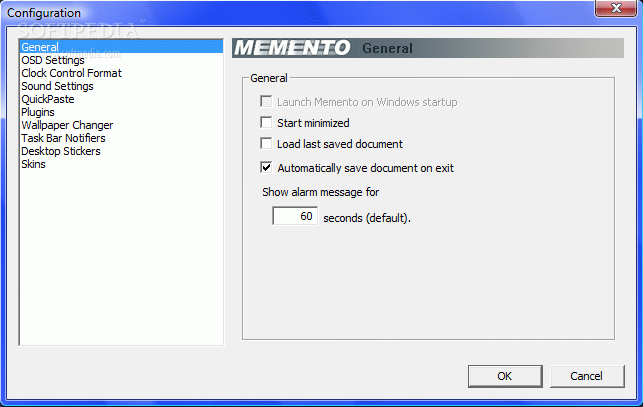Close the Configuration window
The image size is (643, 407).
[616, 8]
